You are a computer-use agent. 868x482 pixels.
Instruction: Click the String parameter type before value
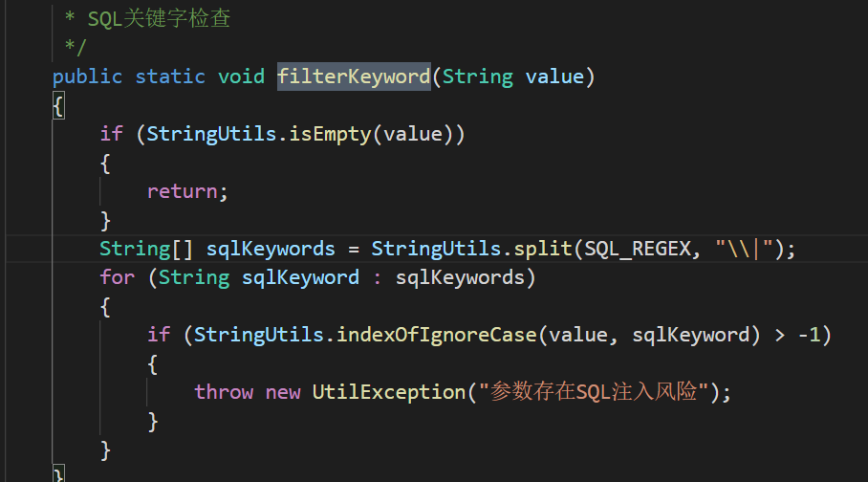click(478, 77)
